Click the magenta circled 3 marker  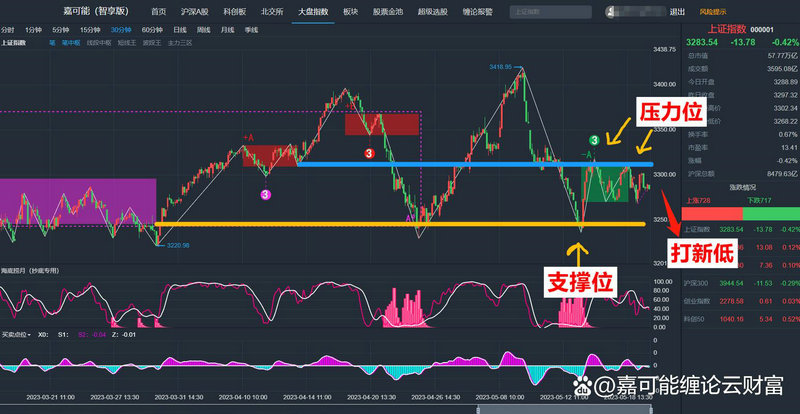point(266,194)
